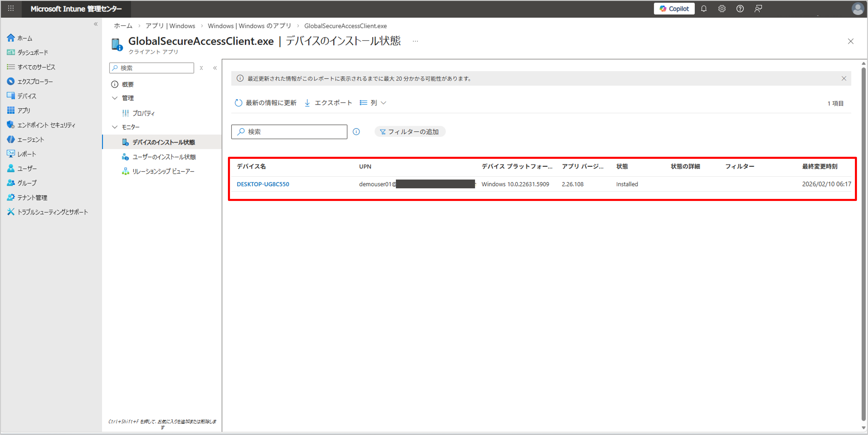The width and height of the screenshot is (868, 435).
Task: Click the help question mark icon
Action: point(740,9)
